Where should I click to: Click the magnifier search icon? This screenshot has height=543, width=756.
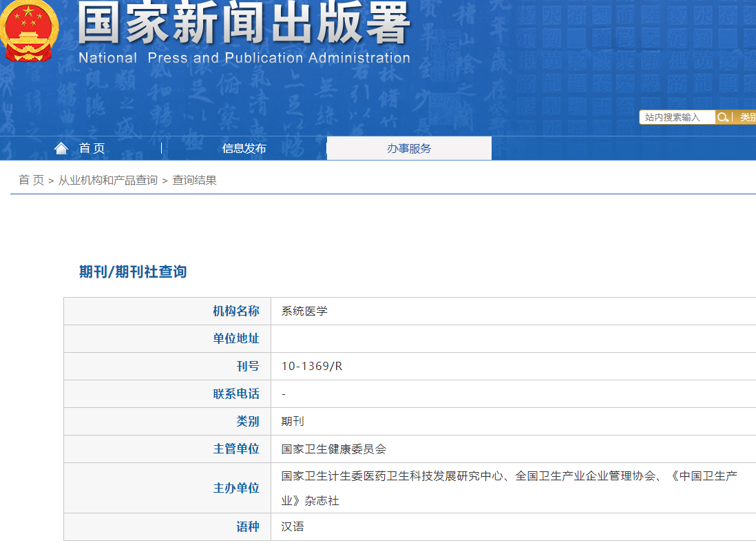723,117
